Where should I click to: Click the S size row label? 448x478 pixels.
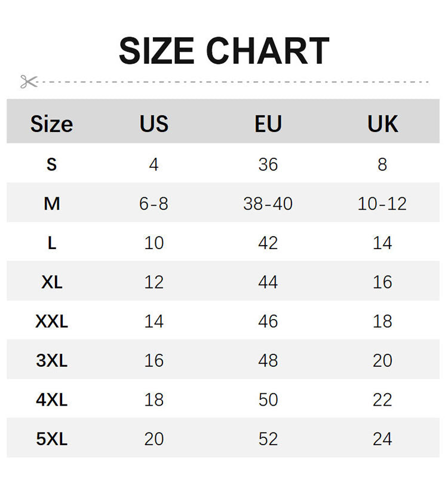51,165
